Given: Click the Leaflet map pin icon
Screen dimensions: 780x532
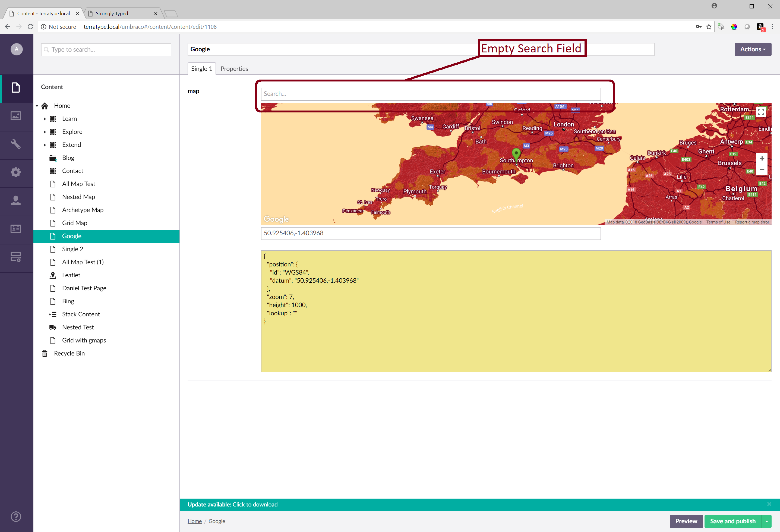Looking at the screenshot, I should click(53, 275).
